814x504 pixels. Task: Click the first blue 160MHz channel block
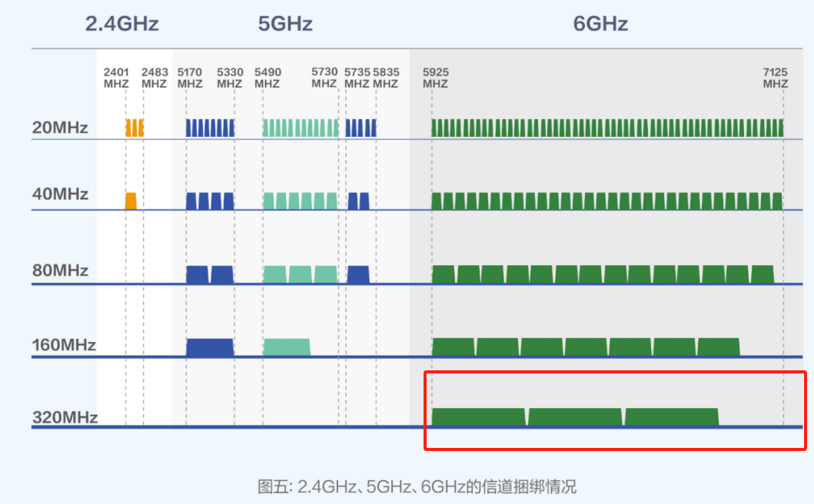[x=209, y=346]
